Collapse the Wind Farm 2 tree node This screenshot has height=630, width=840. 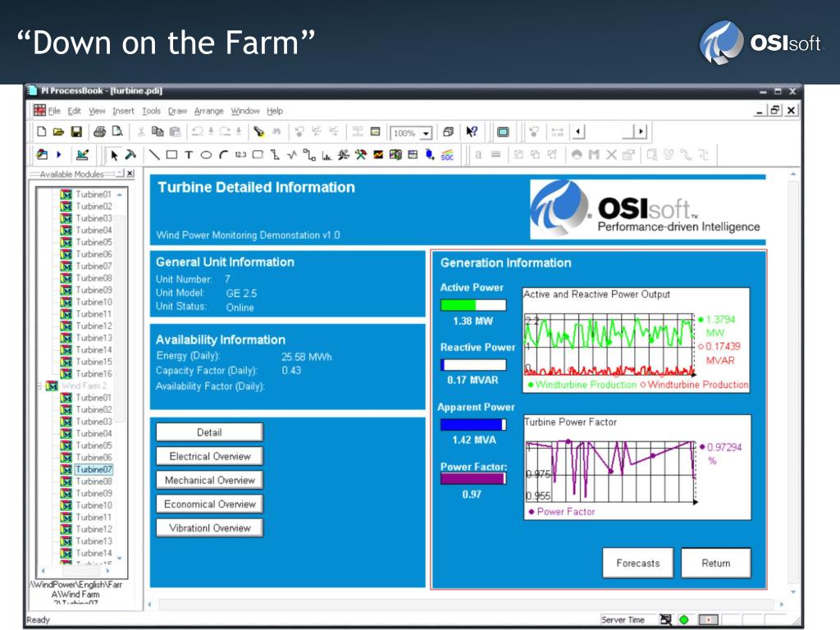(39, 386)
